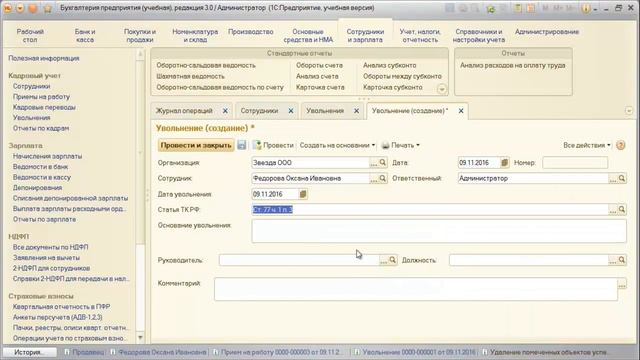The image size is (640, 360).
Task: Open search for Статья ТК РФ
Action: [622, 209]
